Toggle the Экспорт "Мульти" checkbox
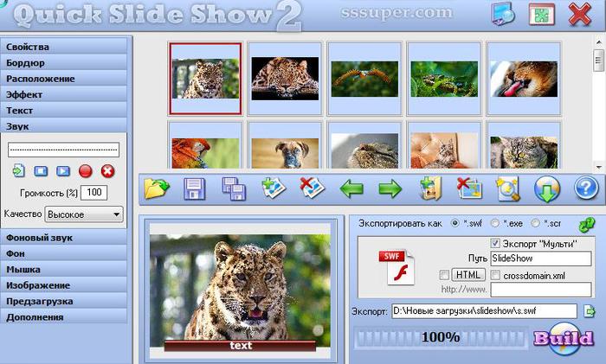This screenshot has height=364, width=606. click(495, 243)
